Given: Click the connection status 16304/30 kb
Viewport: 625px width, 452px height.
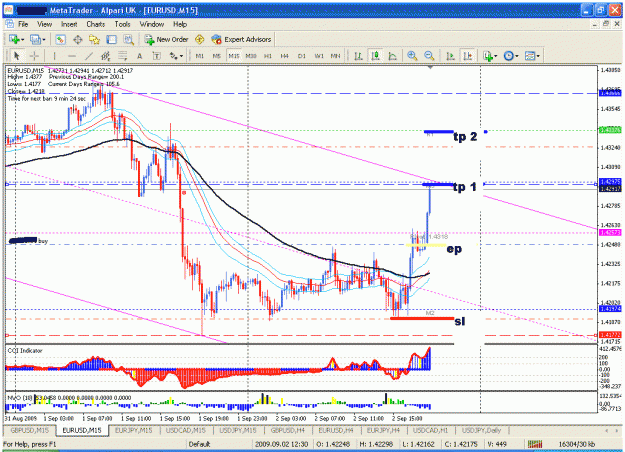Looking at the screenshot, I should click(x=576, y=444).
